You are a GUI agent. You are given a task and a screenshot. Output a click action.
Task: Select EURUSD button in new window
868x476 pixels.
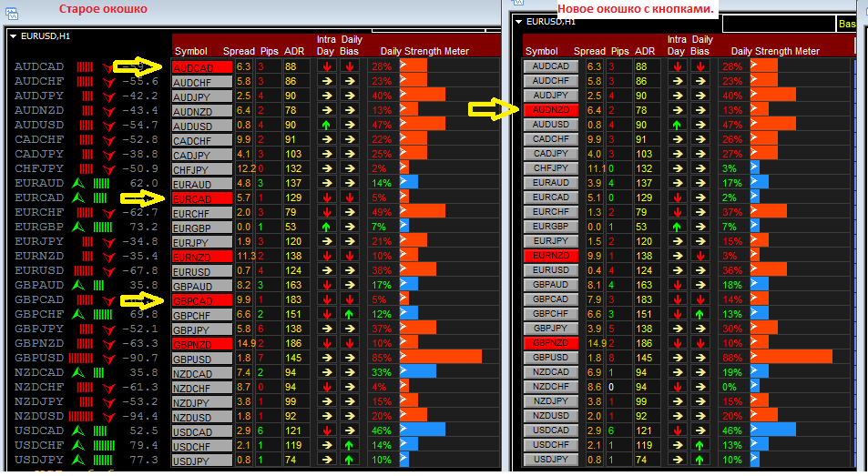click(551, 269)
